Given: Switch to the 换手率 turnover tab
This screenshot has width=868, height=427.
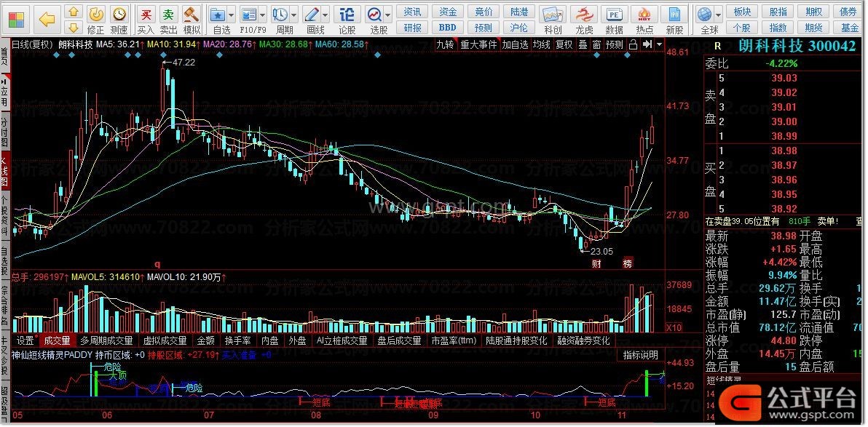Looking at the screenshot, I should (238, 340).
